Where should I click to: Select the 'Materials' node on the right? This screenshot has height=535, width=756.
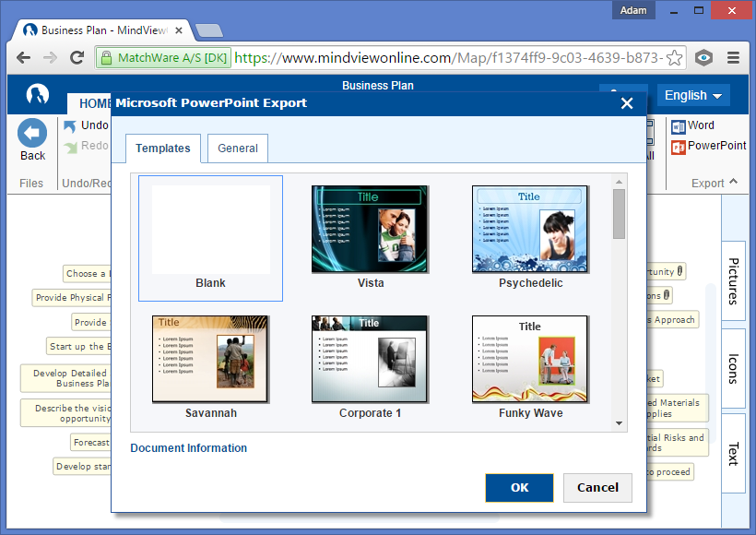[x=678, y=408]
